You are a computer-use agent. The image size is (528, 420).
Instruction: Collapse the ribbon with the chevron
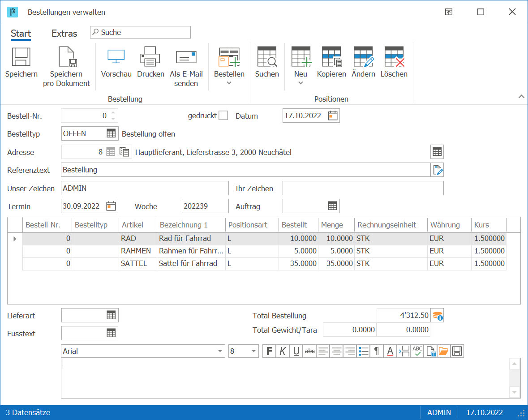(x=521, y=96)
